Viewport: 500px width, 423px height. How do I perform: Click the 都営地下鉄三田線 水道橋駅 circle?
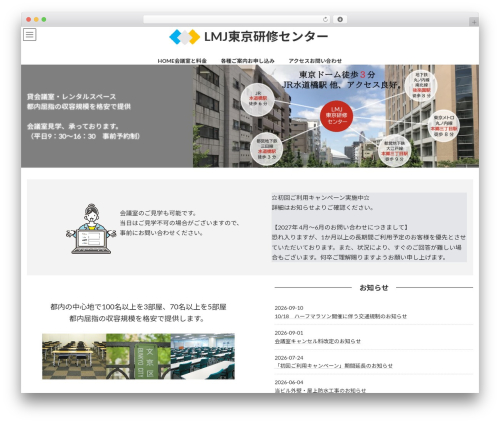(266, 149)
